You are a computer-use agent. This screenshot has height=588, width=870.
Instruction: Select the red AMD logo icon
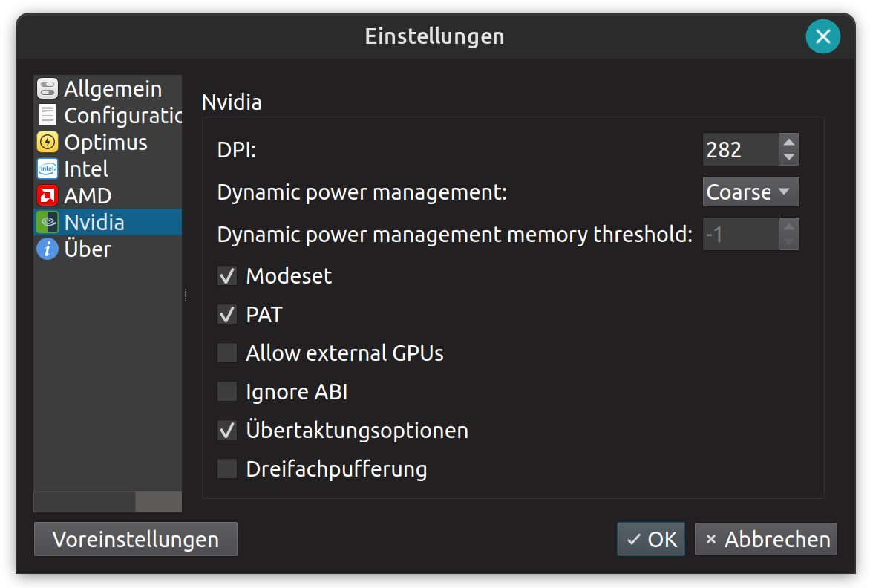[48, 196]
